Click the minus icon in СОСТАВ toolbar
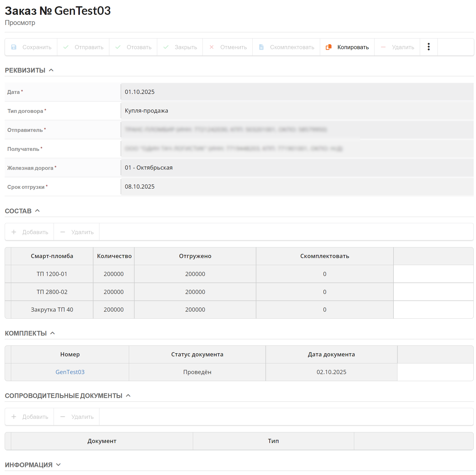Image resolution: width=476 pixels, height=475 pixels. pyautogui.click(x=63, y=232)
